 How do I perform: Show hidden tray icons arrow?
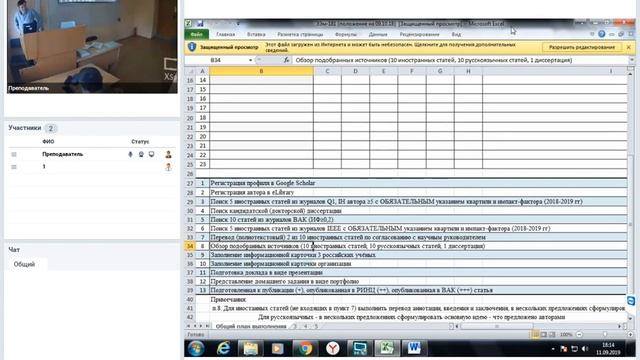pyautogui.click(x=553, y=349)
